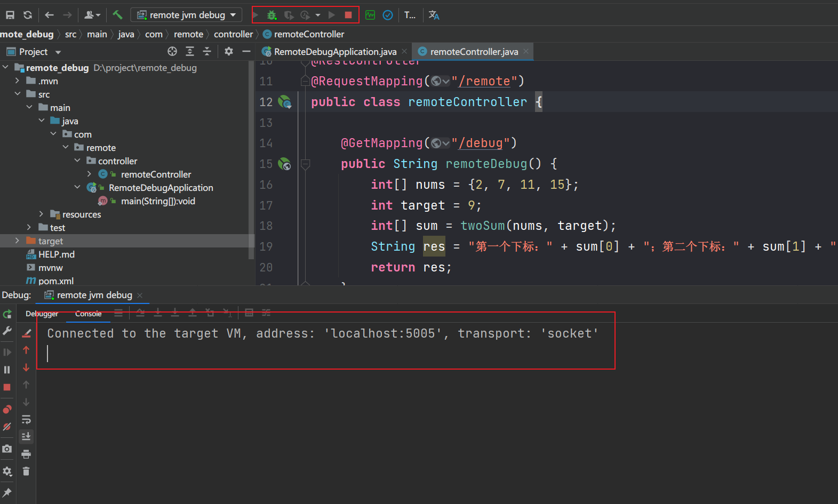838x504 pixels.
Task: Toggle soft-wrap for the console
Action: tap(26, 420)
